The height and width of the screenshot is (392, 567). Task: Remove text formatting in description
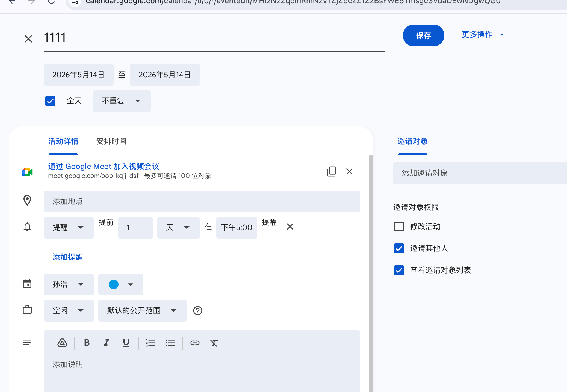[x=214, y=343]
